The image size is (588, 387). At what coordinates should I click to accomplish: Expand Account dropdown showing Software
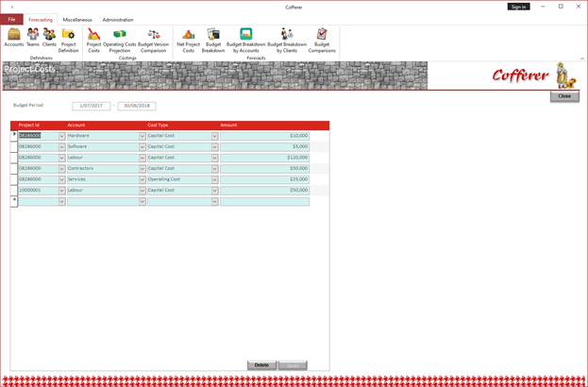pos(143,147)
